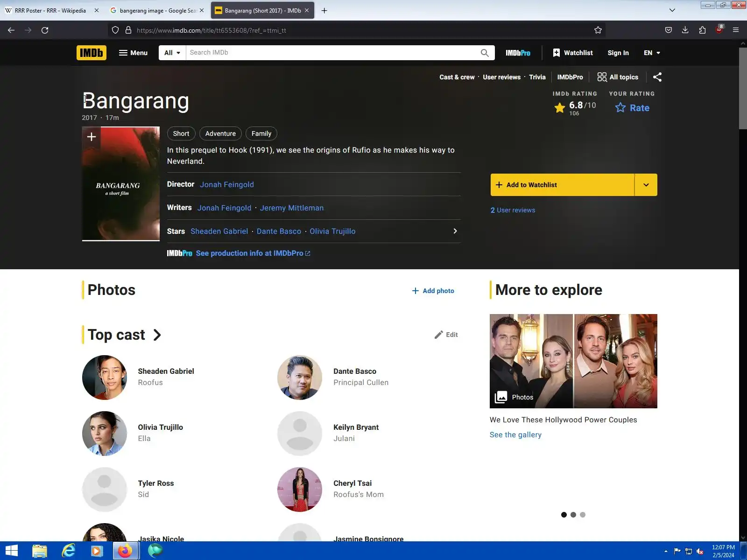
Task: Go back to previous page
Action: point(11,30)
